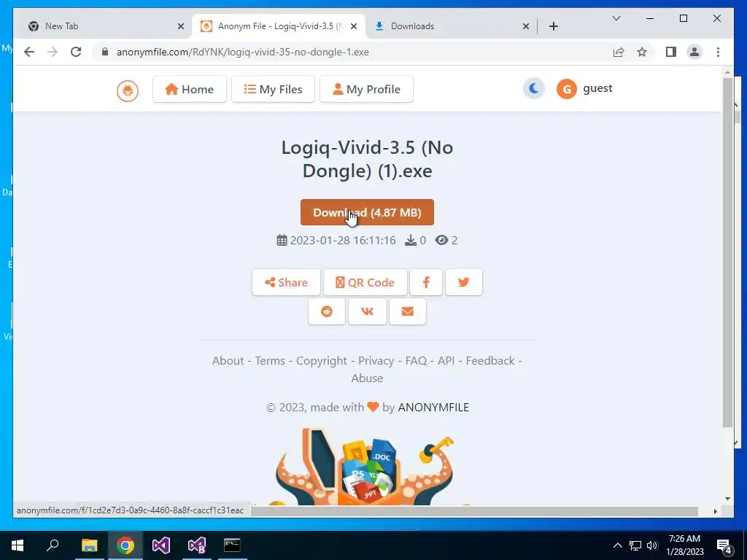Click the Anonymfile fox logo icon
Image resolution: width=747 pixels, height=560 pixels.
(x=128, y=90)
